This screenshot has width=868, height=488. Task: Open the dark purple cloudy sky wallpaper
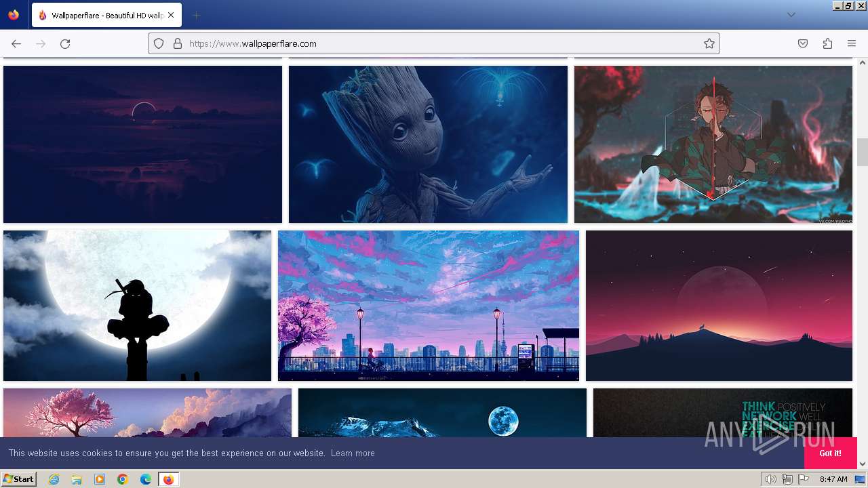click(x=142, y=144)
